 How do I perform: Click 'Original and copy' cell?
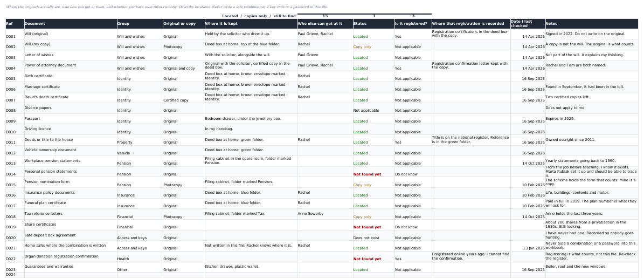click(x=184, y=66)
